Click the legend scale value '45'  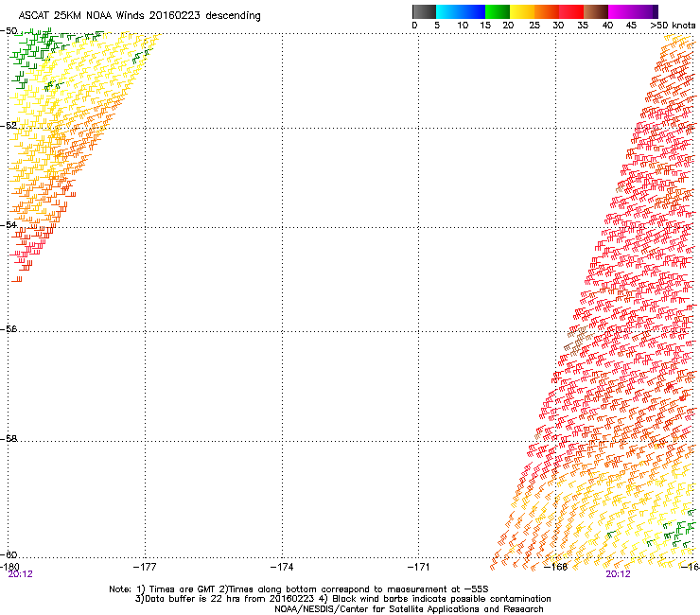click(631, 26)
